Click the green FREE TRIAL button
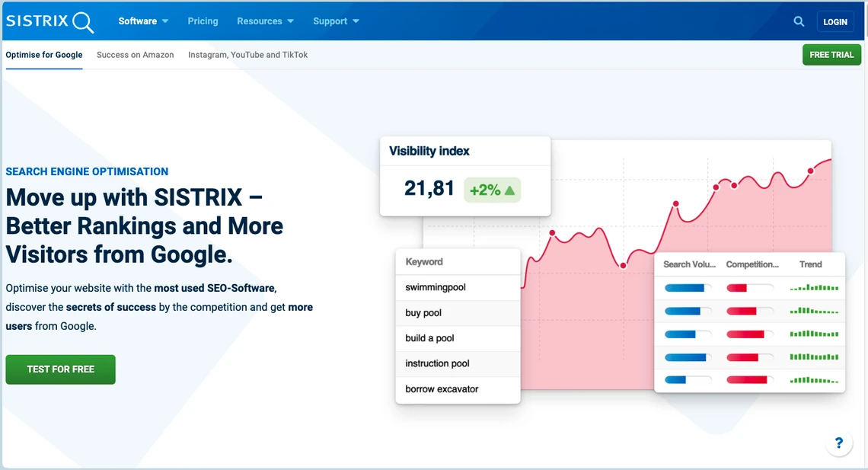Image resolution: width=868 pixels, height=470 pixels. point(831,55)
